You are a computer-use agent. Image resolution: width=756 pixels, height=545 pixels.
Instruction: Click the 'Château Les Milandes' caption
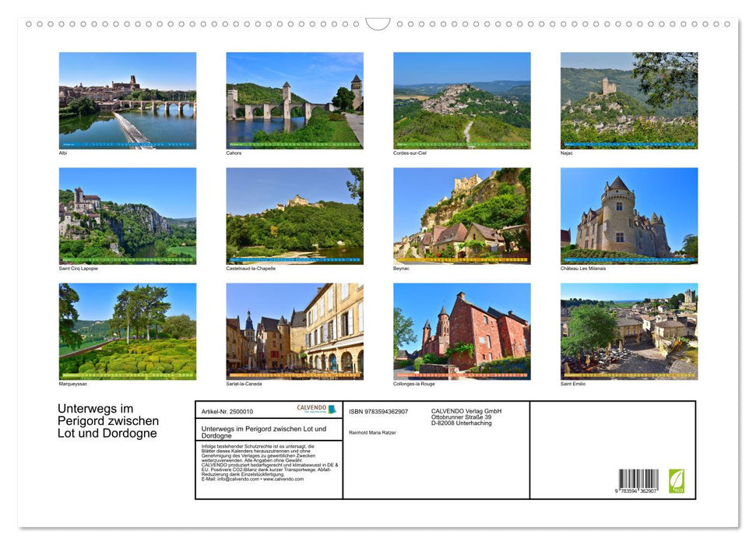point(583,268)
